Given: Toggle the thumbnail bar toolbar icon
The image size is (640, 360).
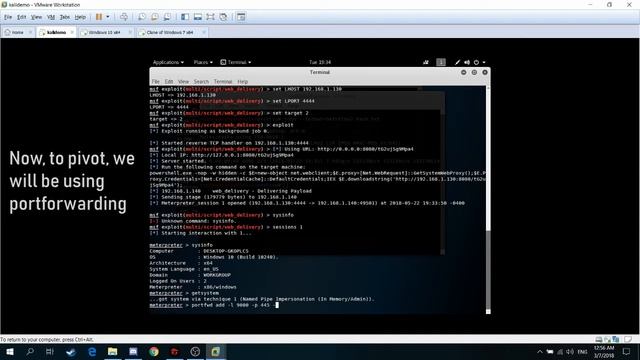Looking at the screenshot, I should coord(198,17).
